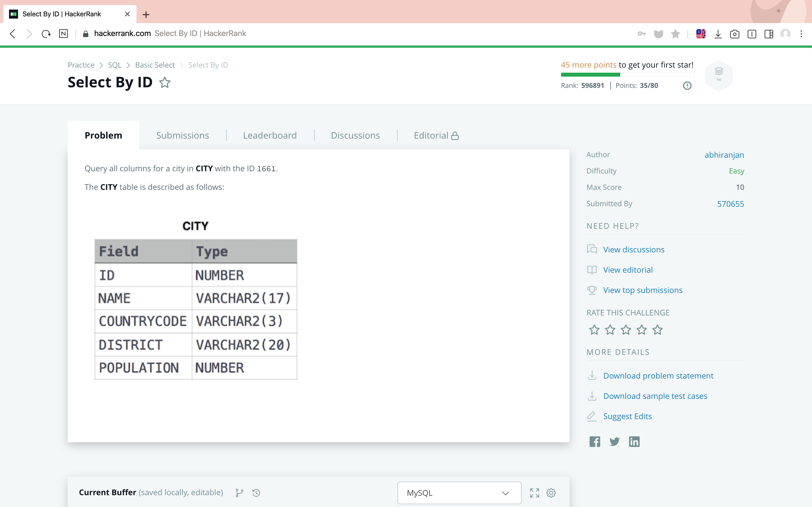This screenshot has width=812, height=507.
Task: Open the SQL badge hexagon
Action: click(719, 75)
